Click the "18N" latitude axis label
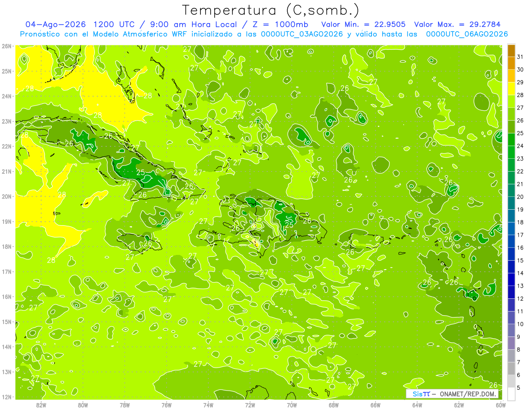Viewport: 532px width, 411px height. [x=7, y=247]
